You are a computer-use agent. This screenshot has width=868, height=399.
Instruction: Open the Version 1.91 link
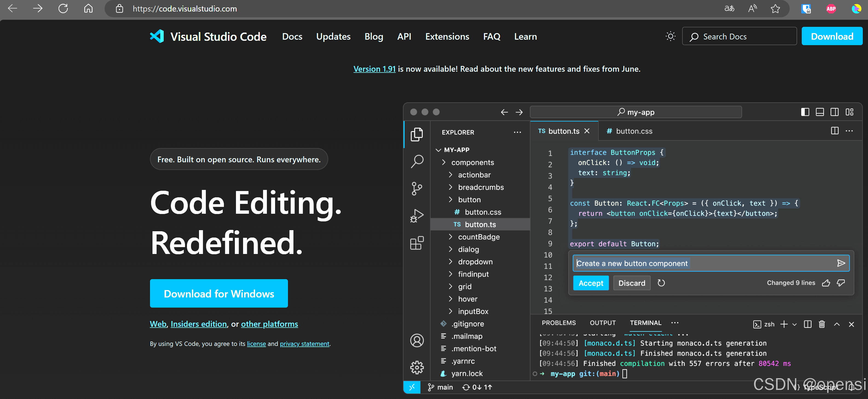(x=374, y=69)
